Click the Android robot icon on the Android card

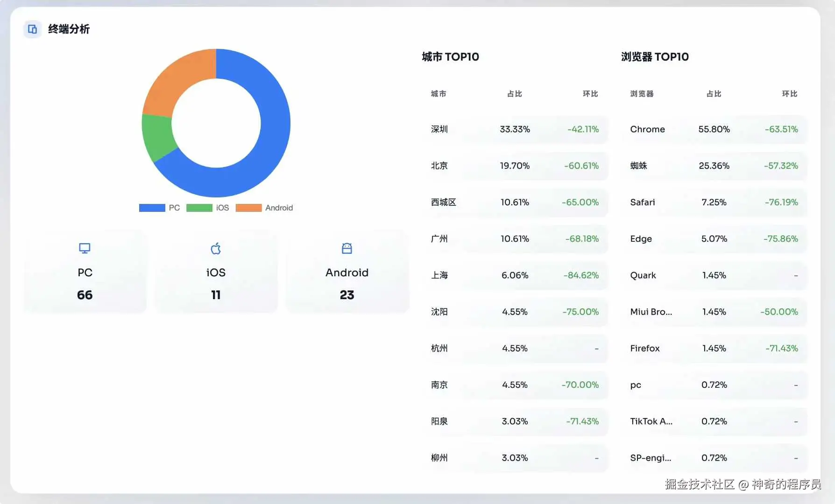(x=347, y=248)
